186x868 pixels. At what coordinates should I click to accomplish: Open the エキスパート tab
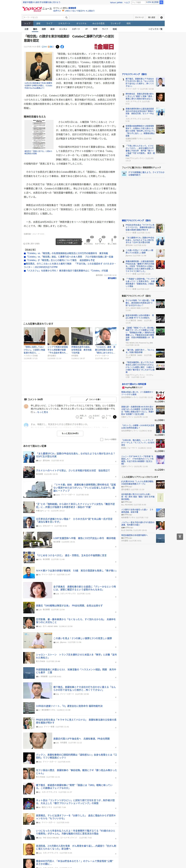[x=64, y=23]
